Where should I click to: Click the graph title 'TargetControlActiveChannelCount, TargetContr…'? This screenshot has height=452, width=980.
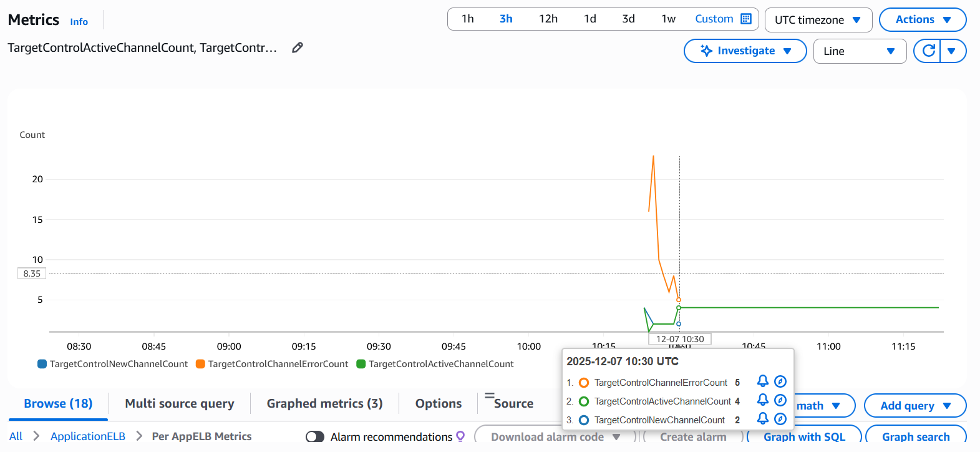pos(142,47)
